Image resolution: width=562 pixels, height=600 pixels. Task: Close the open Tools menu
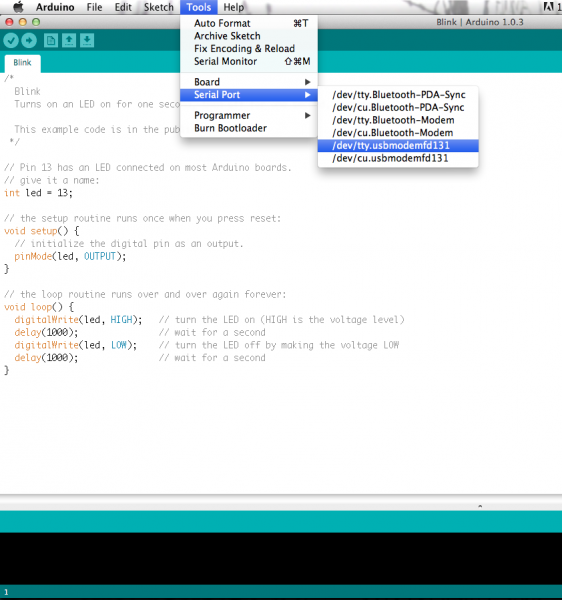pyautogui.click(x=199, y=7)
